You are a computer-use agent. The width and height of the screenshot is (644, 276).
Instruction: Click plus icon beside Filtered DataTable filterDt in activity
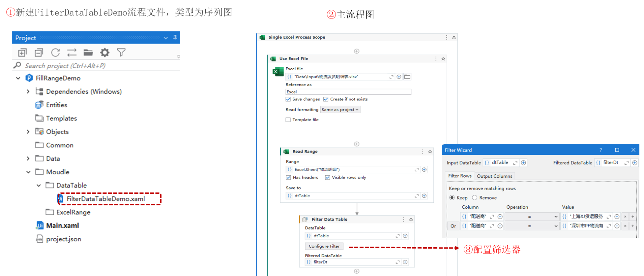405,262
